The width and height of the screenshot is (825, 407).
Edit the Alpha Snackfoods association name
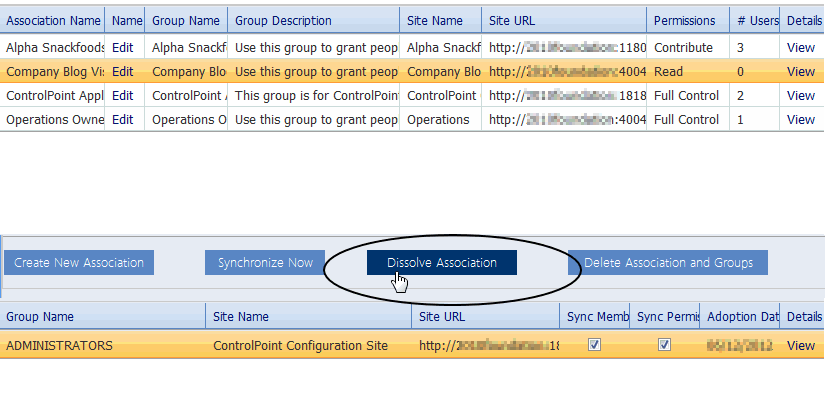(123, 48)
